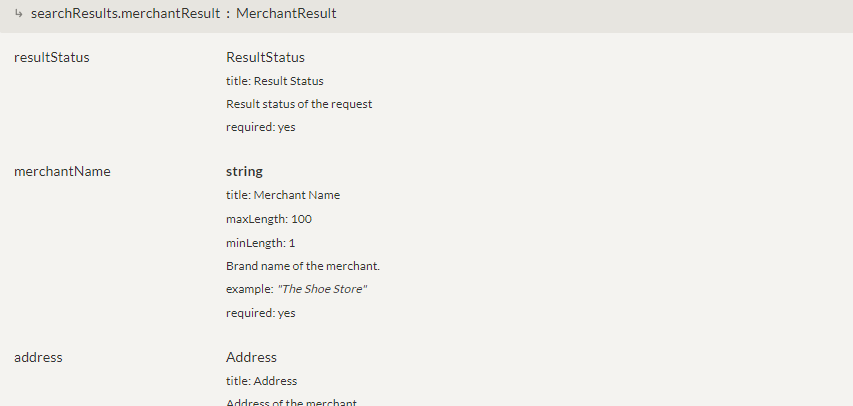Viewport: 853px width, 406px height.
Task: Select the merchantName field name
Action: (62, 171)
